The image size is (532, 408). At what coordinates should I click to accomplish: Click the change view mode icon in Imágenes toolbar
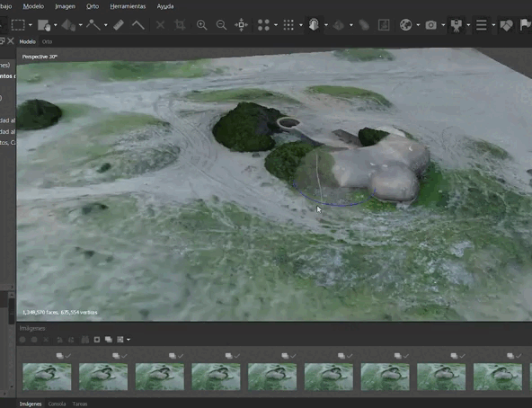pos(120,340)
